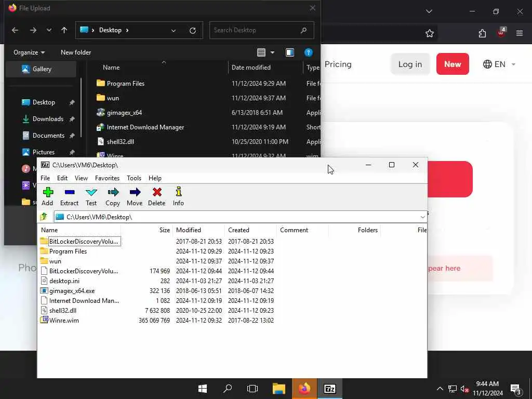This screenshot has width=532, height=399.
Task: Click the Extract icon in 7-Zip
Action: pyautogui.click(x=69, y=192)
